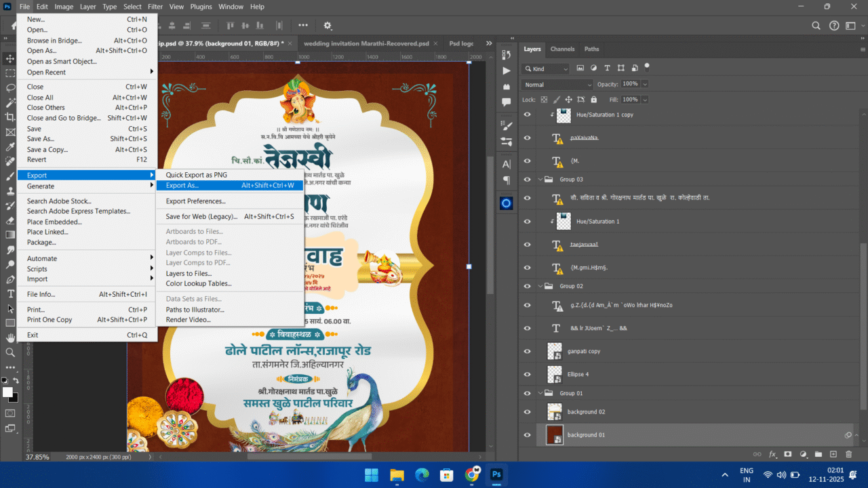Select the Zoom tool
This screenshot has height=488, width=868.
coord(9,352)
